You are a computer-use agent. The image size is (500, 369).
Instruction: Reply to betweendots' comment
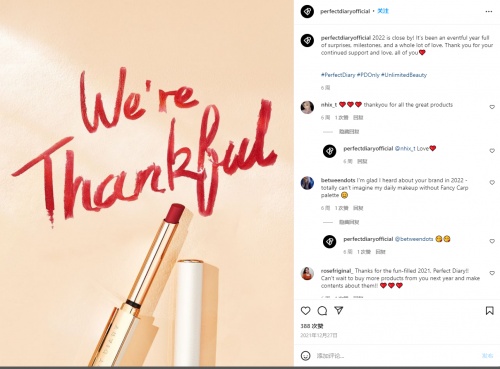click(358, 208)
